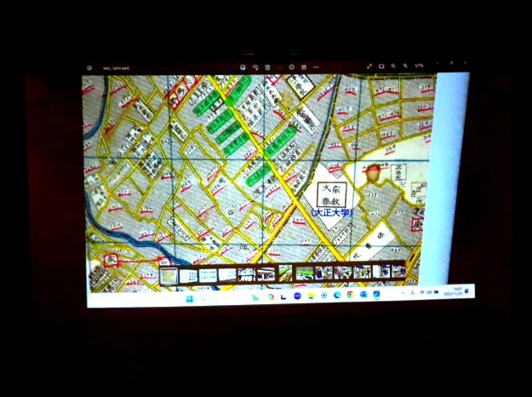532x397 pixels.
Task: Mark photo as favorite with heart icon
Action: pyautogui.click(x=279, y=67)
